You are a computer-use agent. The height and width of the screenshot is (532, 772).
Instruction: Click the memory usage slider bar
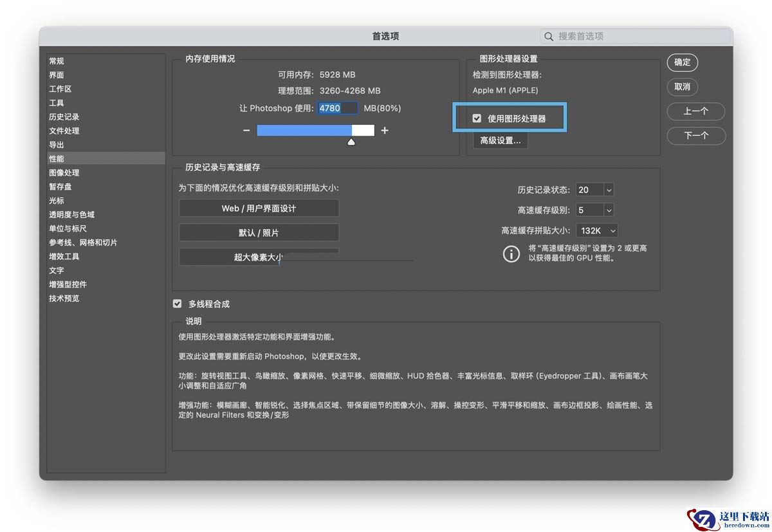315,131
